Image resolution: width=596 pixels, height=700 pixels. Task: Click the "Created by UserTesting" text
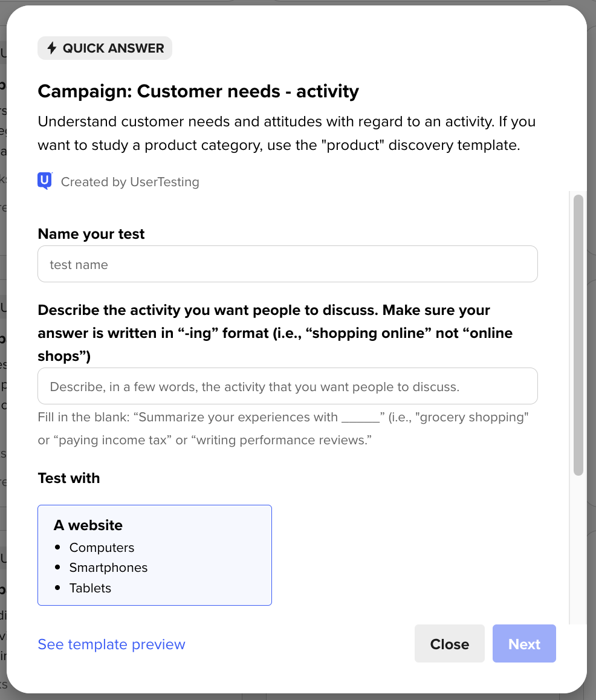130,182
